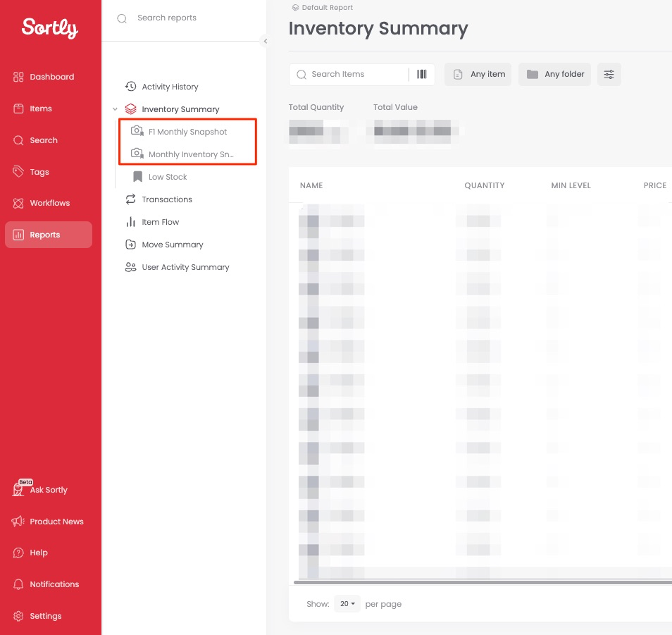Open Notifications from the sidebar
This screenshot has width=672, height=635.
[54, 584]
